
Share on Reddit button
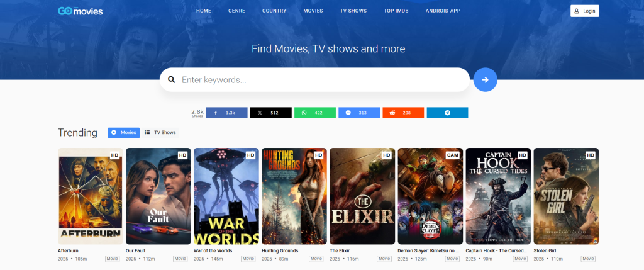coord(403,113)
